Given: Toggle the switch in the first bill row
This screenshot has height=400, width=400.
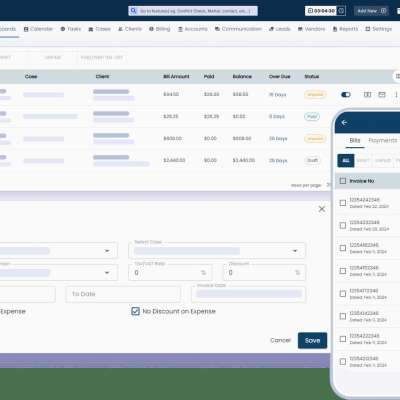Looking at the screenshot, I should [x=346, y=95].
